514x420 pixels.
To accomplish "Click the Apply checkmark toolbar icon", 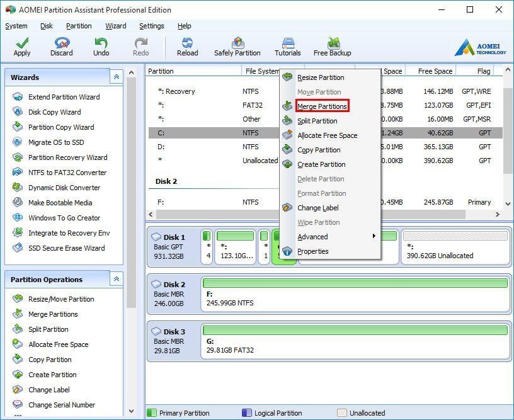I will coord(22,47).
